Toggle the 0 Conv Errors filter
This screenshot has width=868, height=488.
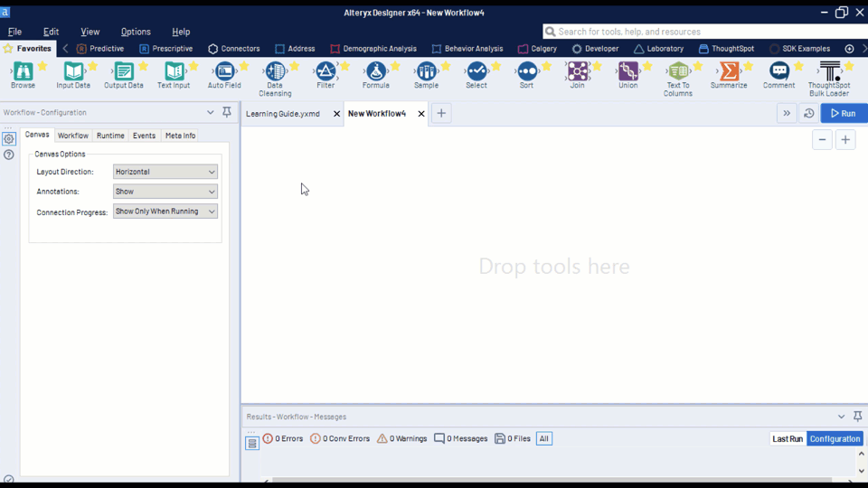pyautogui.click(x=340, y=439)
